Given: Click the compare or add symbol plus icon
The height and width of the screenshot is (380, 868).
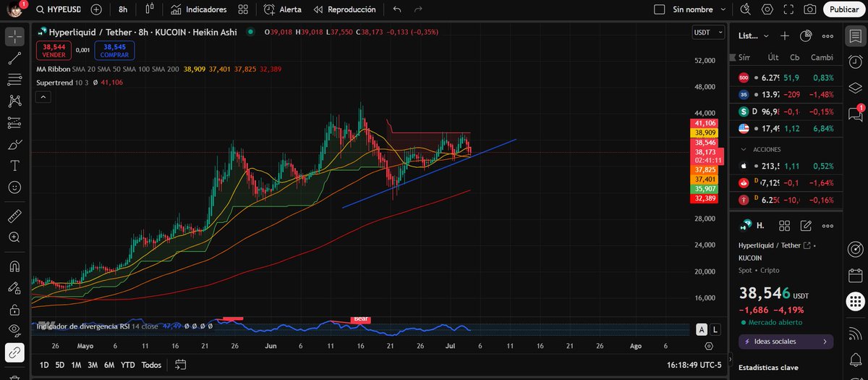Looking at the screenshot, I should click(96, 9).
